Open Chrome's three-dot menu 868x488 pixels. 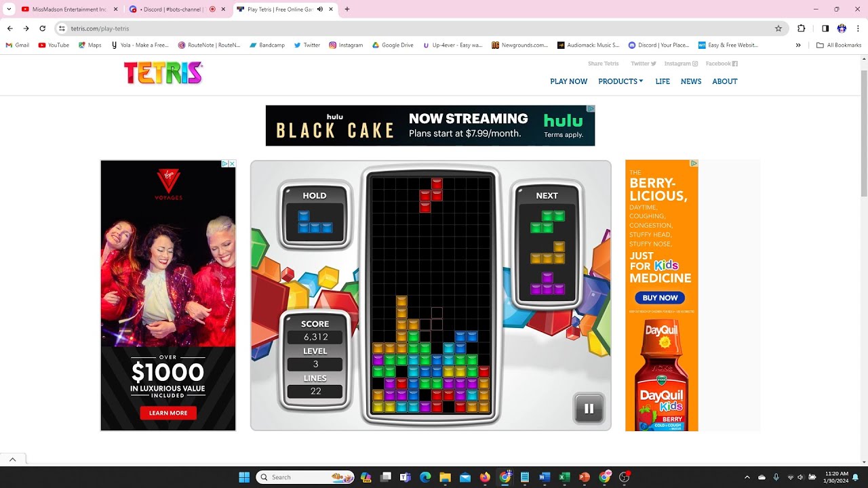tap(859, 28)
